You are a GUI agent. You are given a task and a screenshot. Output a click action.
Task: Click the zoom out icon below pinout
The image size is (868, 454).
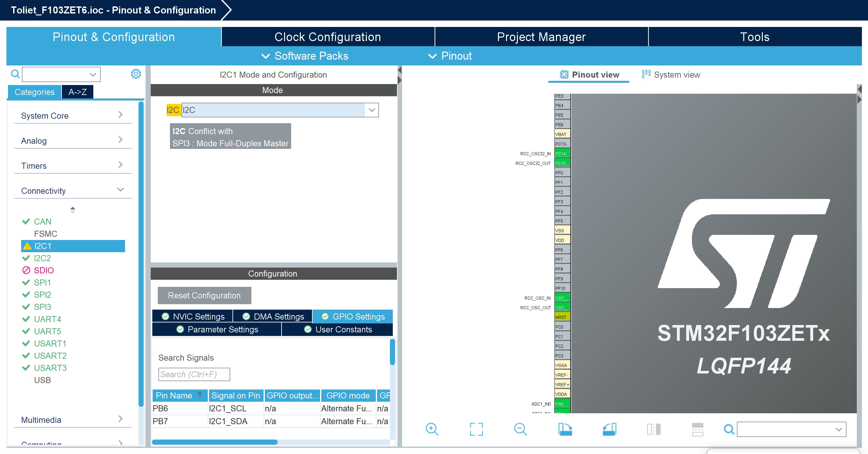click(x=520, y=429)
